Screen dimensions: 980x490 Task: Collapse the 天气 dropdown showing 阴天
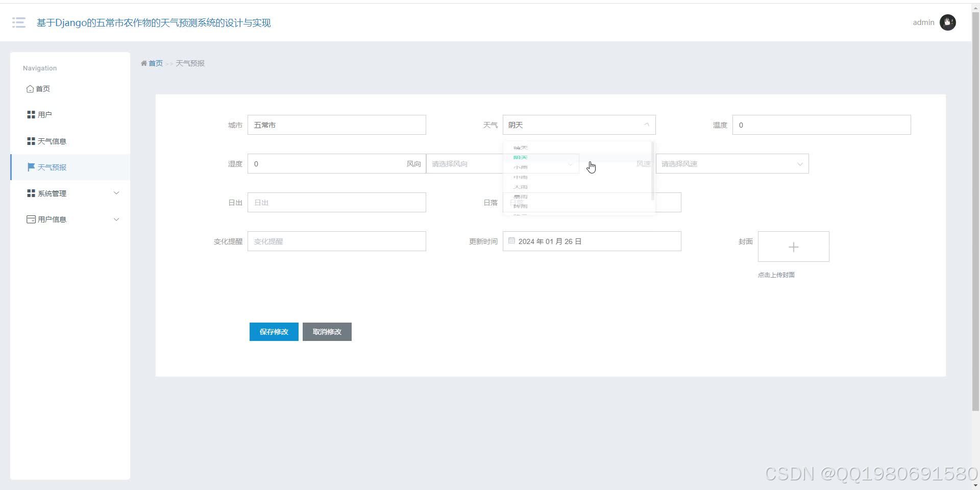click(x=579, y=125)
